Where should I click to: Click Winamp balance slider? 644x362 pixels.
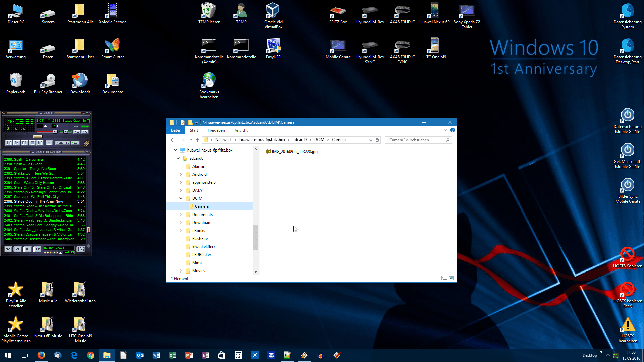tap(66, 132)
